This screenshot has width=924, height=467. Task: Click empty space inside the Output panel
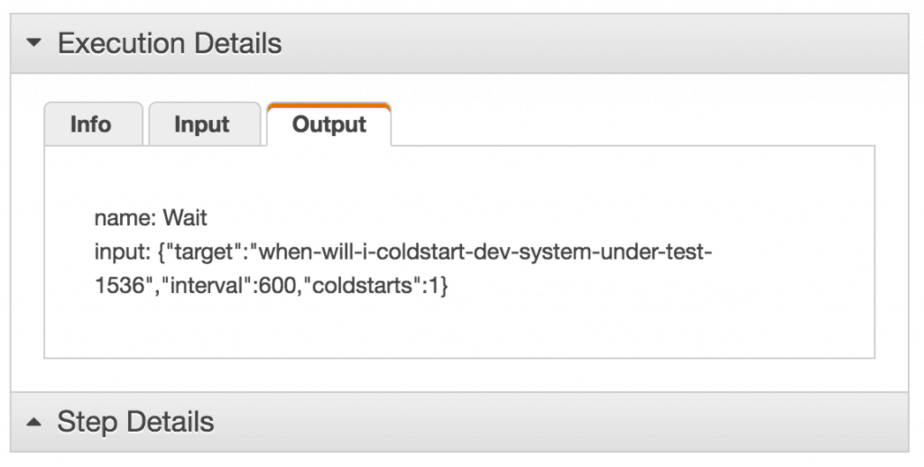(x=650, y=320)
